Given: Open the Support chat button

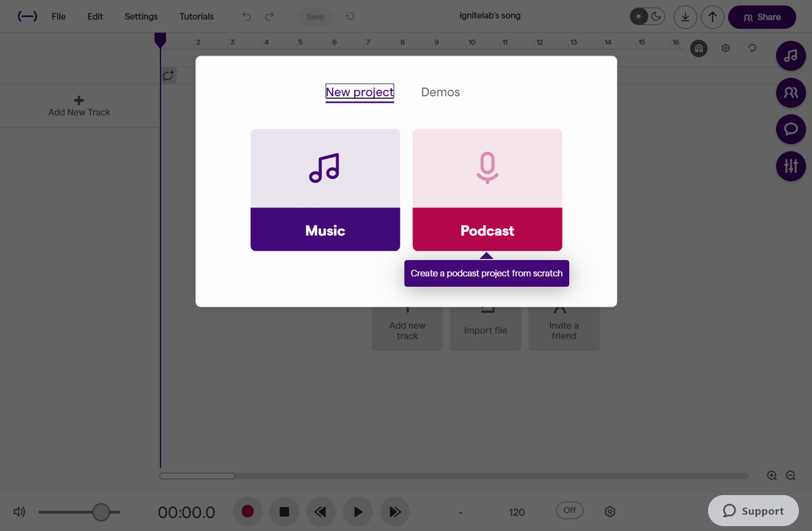Looking at the screenshot, I should point(753,510).
